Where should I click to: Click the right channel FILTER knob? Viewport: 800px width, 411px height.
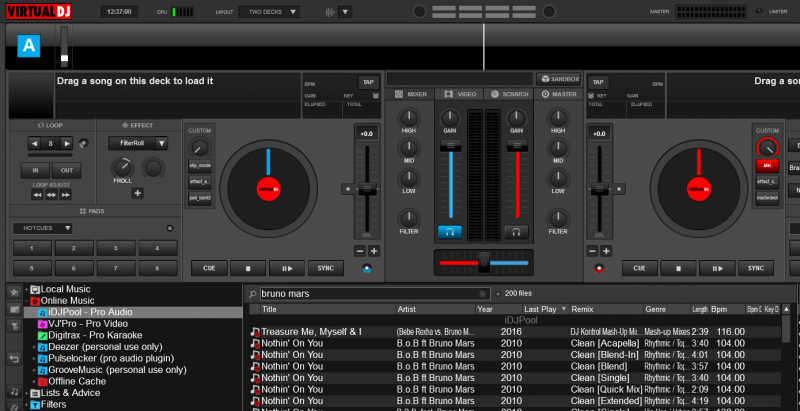click(558, 219)
